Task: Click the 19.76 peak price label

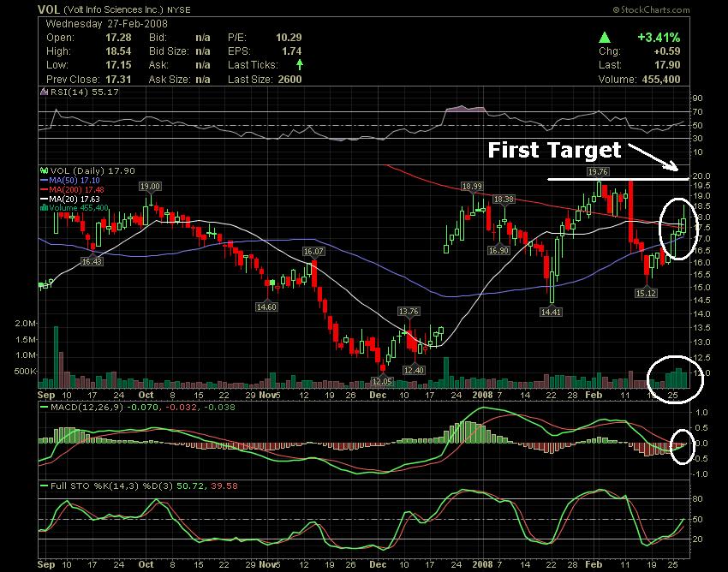Action: pos(599,172)
